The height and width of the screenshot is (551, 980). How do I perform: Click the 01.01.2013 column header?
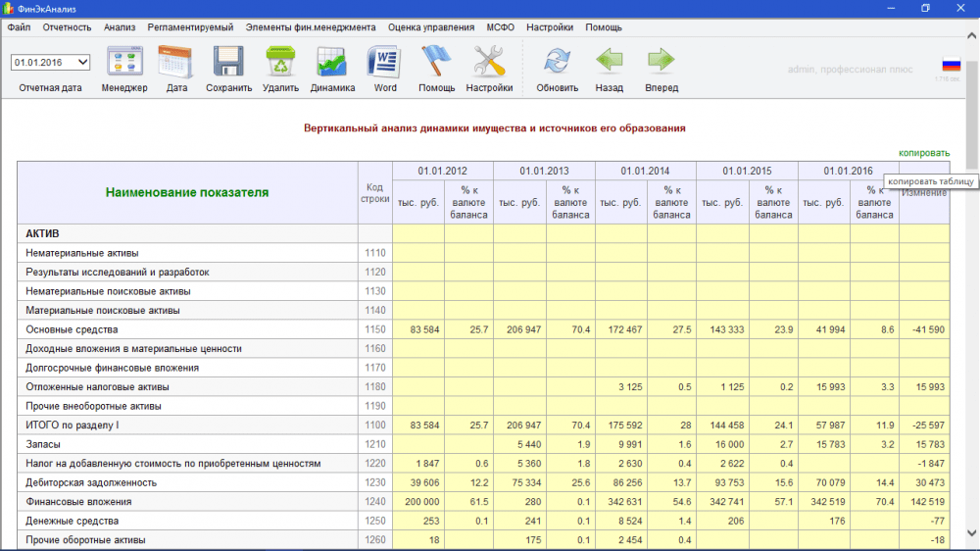pos(544,171)
